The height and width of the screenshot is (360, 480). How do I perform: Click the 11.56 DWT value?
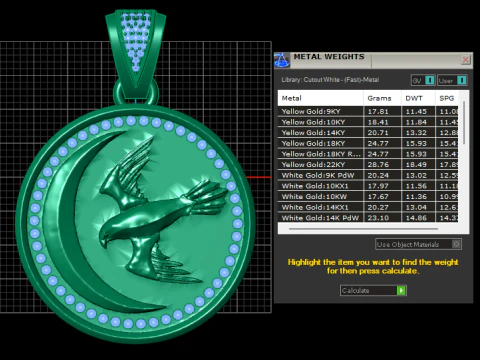click(x=416, y=186)
